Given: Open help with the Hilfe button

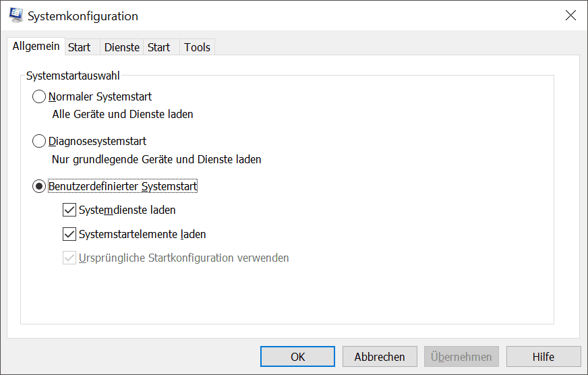Looking at the screenshot, I should click(543, 357).
